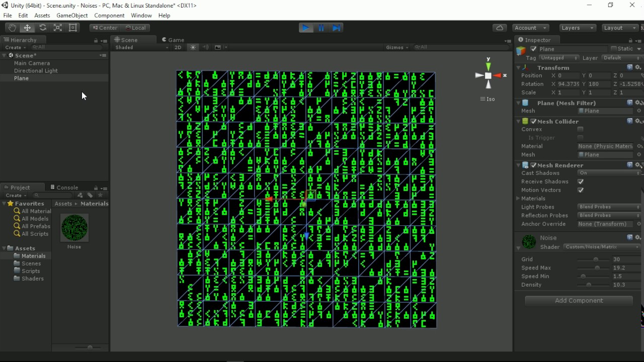The image size is (644, 362).
Task: Open the Layout dropdown
Action: (x=619, y=28)
